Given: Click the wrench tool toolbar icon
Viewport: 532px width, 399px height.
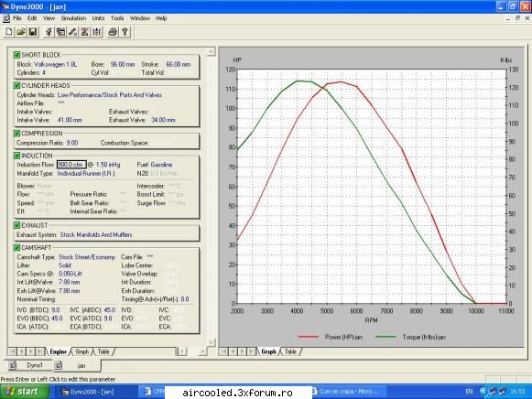Looking at the screenshot, I should click(x=73, y=32).
